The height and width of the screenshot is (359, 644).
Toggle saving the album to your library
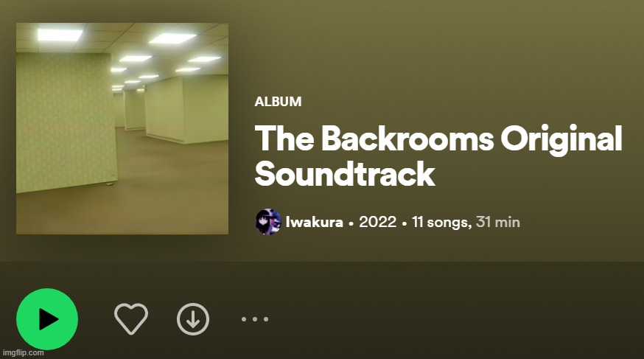coord(131,318)
